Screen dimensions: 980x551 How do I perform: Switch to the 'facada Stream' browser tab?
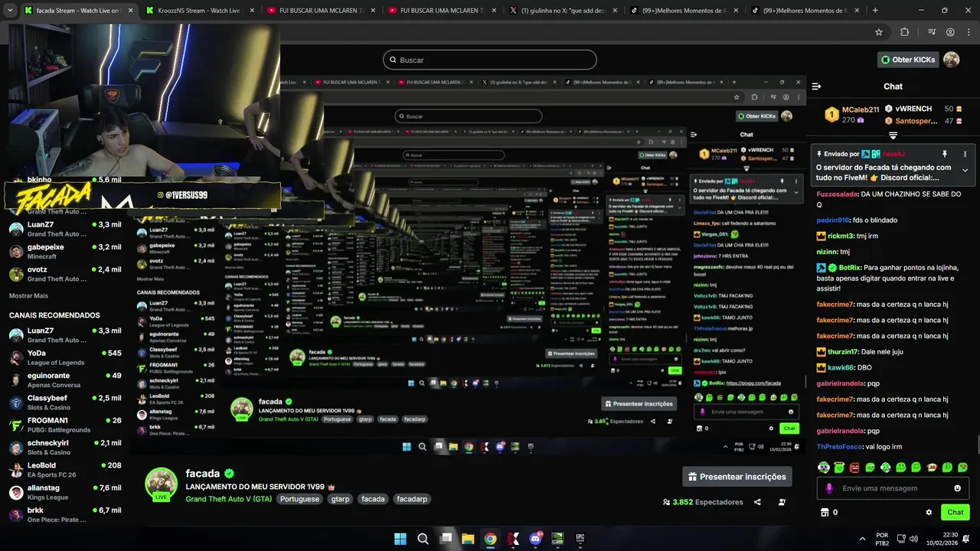77,11
